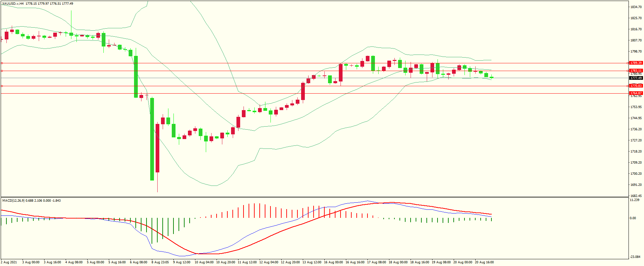Viewport: 644px width, 266px height.
Task: Click the 17 Aug 08:00 time label
Action: [377, 262]
